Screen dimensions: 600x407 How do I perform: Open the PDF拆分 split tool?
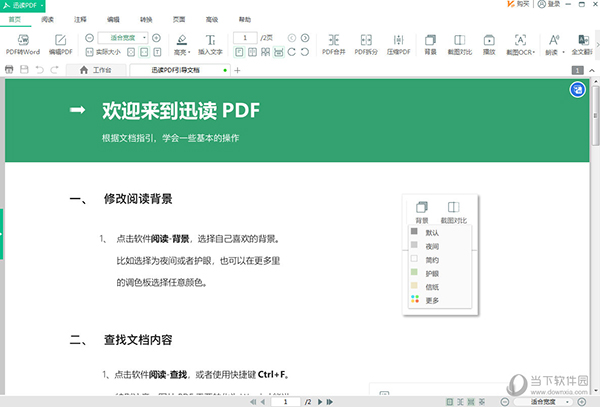(366, 44)
